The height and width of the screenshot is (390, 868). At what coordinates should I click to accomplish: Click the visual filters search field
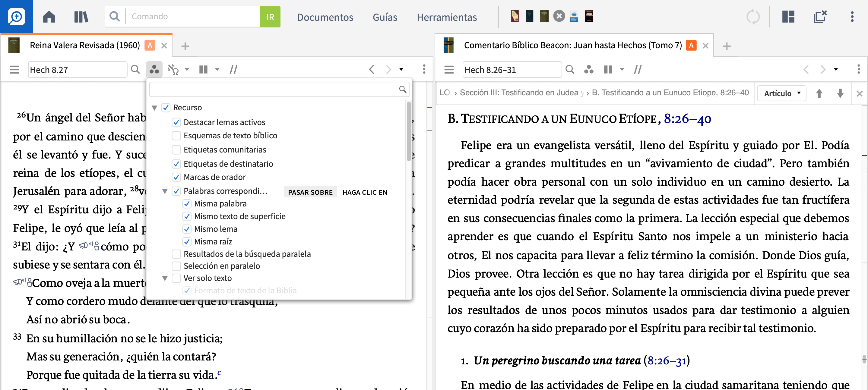[279, 89]
